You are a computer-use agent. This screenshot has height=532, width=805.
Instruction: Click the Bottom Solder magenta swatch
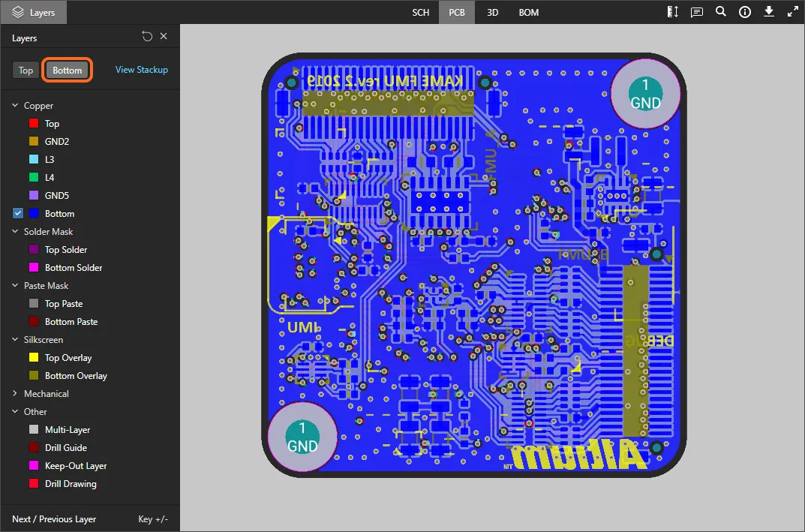tap(34, 268)
